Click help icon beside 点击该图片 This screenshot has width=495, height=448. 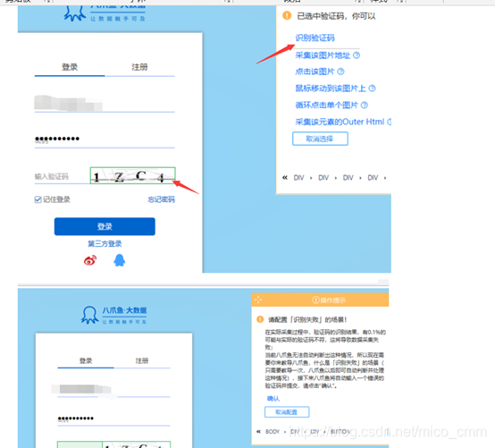340,72
